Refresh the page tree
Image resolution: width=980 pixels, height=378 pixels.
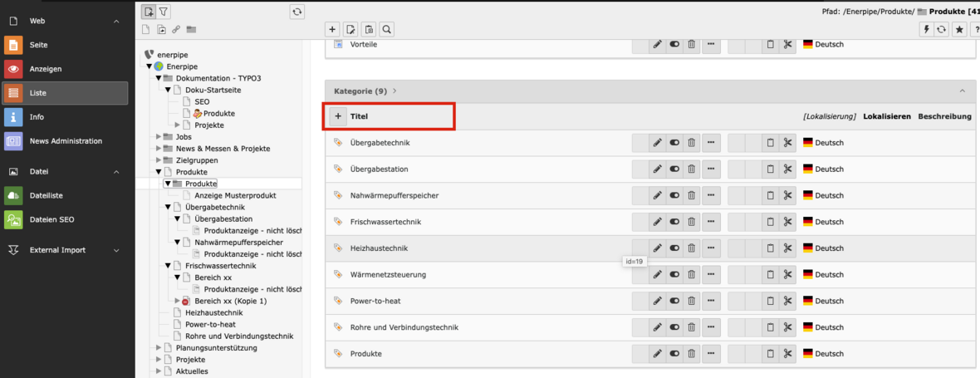pos(297,12)
